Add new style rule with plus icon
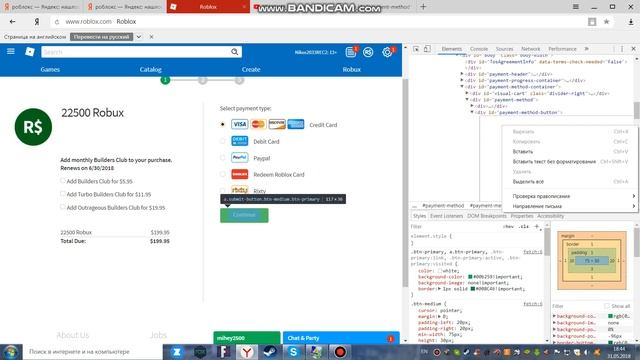Screen dimensions: 640x360 (x=537, y=227)
